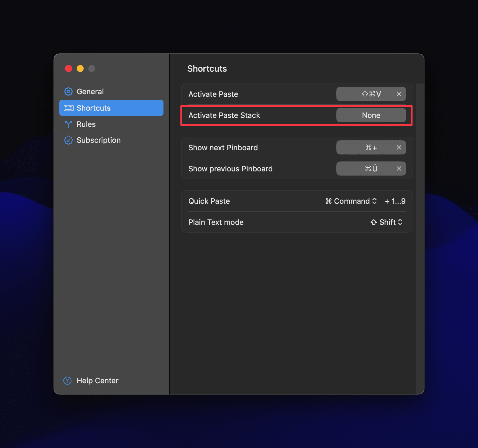
Task: Click the Rules branch icon
Action: click(68, 124)
